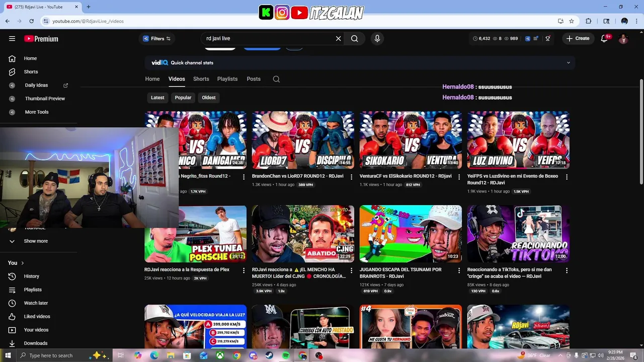Open the vidIQ extension icon in stats bar
Screen dimensions: 644x362
528,39
